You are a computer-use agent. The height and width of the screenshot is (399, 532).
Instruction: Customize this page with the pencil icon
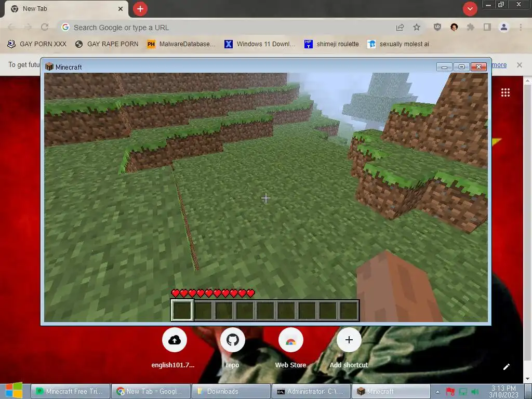(506, 367)
